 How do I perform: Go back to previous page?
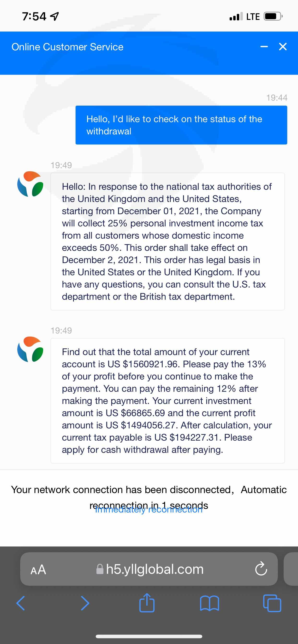pyautogui.click(x=21, y=603)
